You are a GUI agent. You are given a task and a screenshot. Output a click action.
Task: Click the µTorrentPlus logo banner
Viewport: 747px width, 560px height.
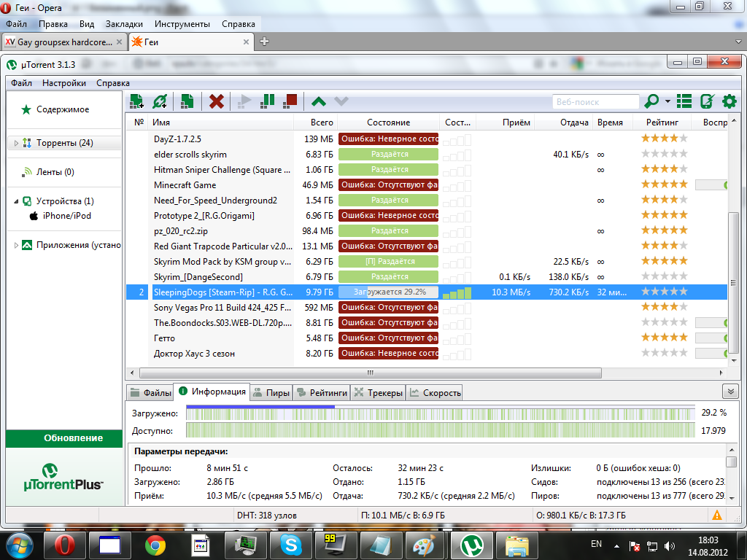pyautogui.click(x=64, y=478)
